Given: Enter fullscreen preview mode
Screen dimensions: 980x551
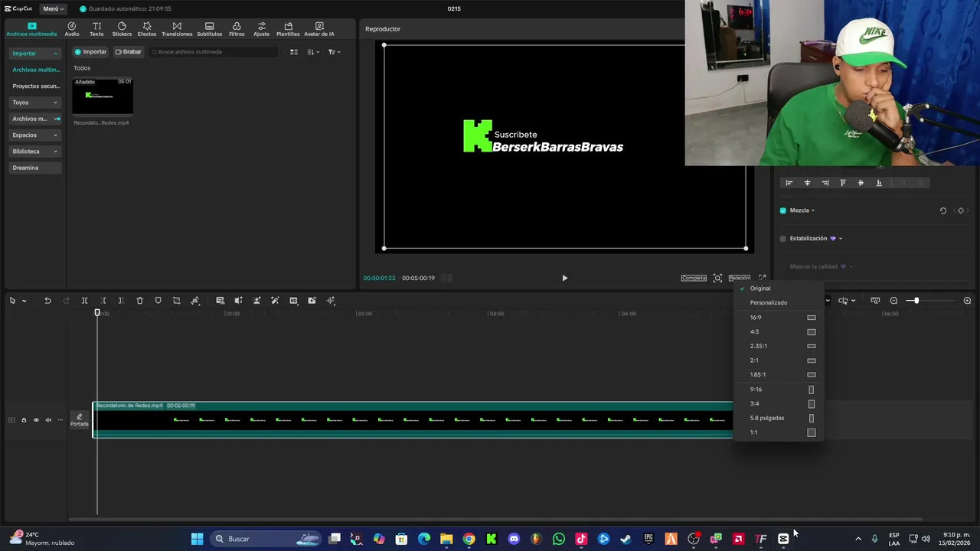Looking at the screenshot, I should [x=763, y=278].
